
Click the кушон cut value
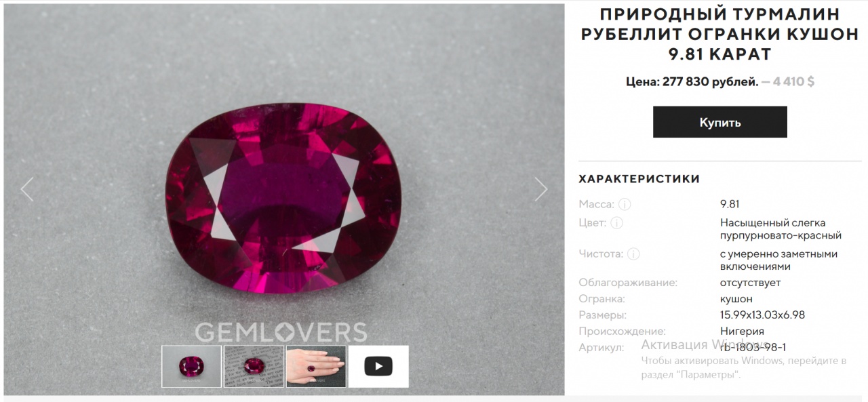tap(736, 299)
